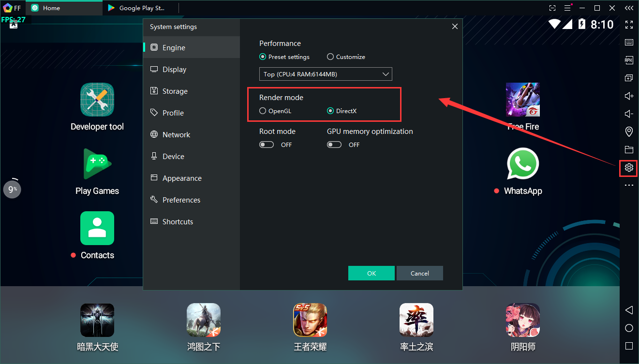The image size is (639, 364).
Task: Open the WhatsApp app icon
Action: pyautogui.click(x=522, y=164)
